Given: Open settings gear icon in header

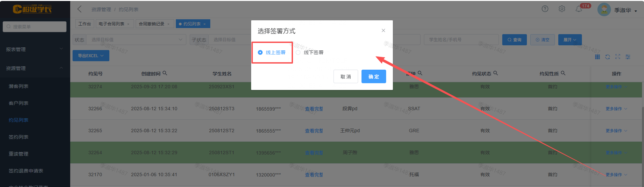Looking at the screenshot, I should (562, 9).
